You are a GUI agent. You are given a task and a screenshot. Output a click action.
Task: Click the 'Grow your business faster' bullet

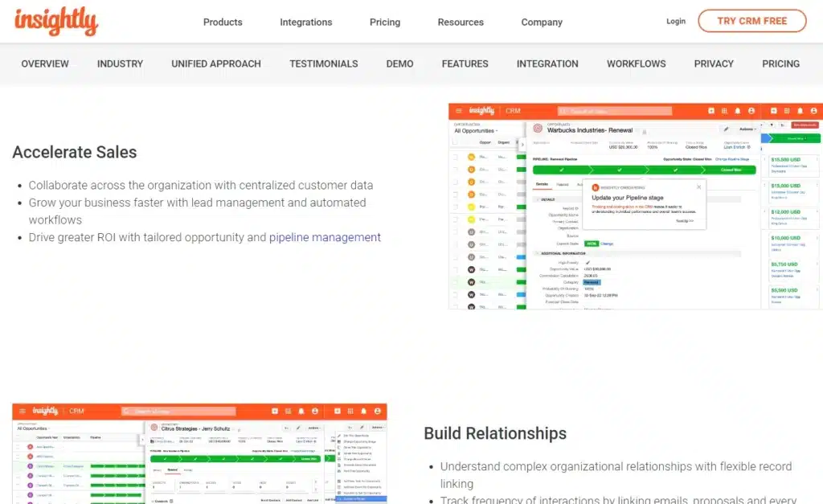(198, 211)
